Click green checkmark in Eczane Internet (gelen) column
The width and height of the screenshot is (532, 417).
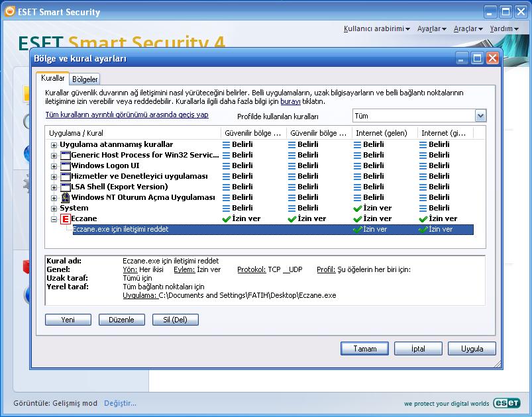click(357, 219)
